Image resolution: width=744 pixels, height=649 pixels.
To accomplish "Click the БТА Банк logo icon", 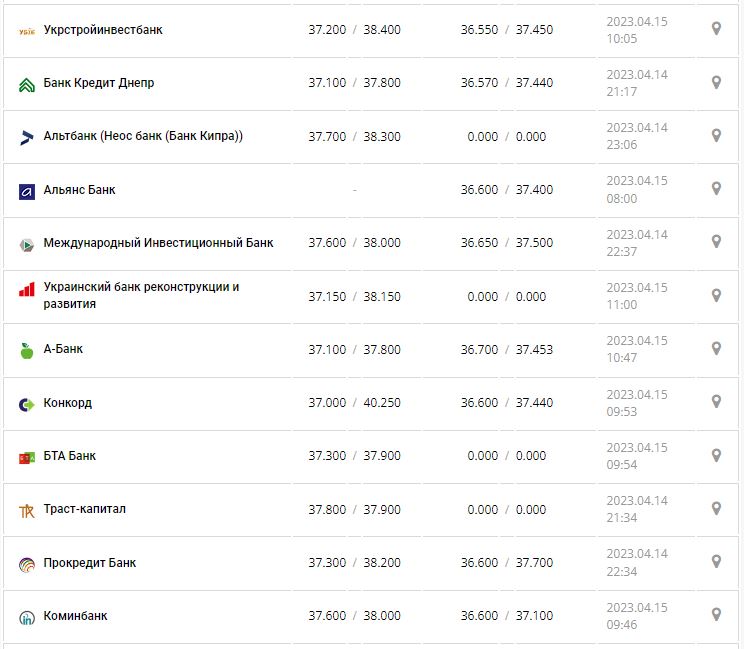I will [27, 457].
